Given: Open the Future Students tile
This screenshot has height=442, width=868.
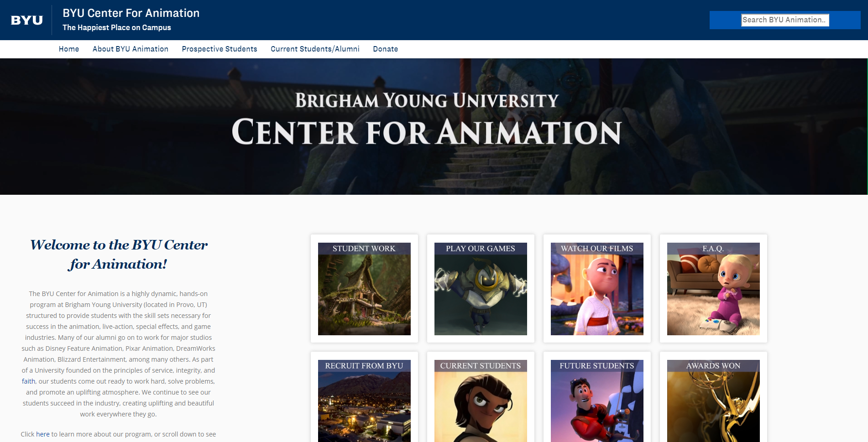Looking at the screenshot, I should (x=597, y=401).
